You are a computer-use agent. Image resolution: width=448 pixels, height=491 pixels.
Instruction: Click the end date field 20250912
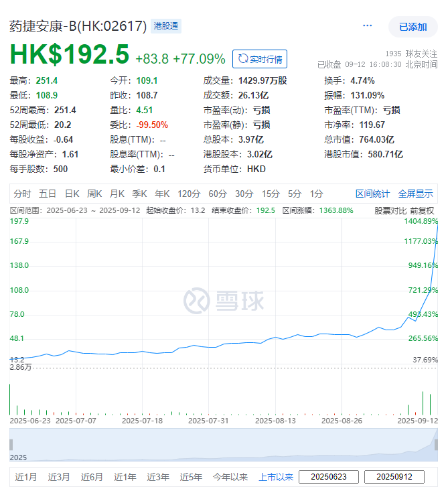pyautogui.click(x=394, y=477)
